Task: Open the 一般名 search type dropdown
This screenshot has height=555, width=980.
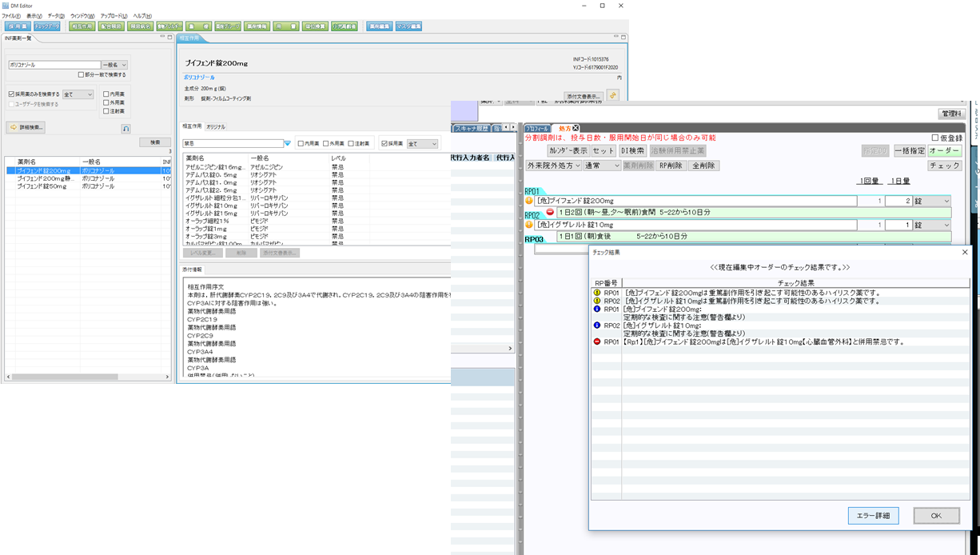Action: tap(114, 65)
